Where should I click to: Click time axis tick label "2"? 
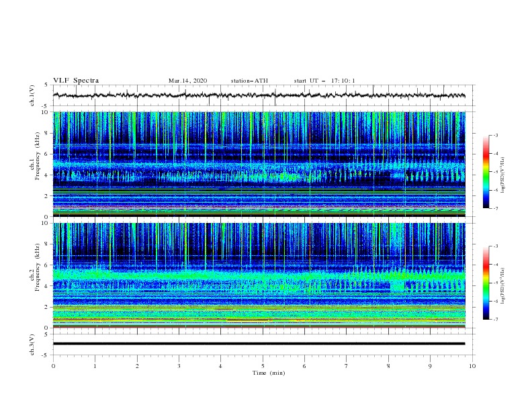(137, 366)
